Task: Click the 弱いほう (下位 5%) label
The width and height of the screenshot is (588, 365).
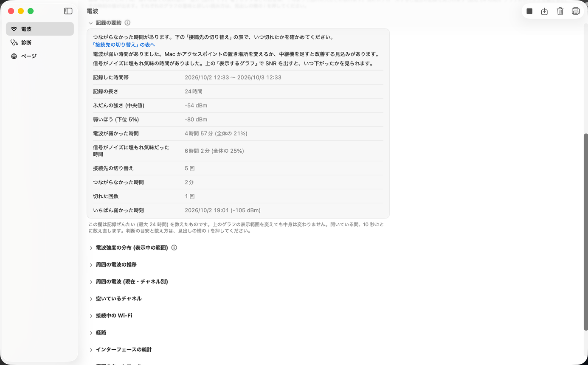Action: pos(116,120)
